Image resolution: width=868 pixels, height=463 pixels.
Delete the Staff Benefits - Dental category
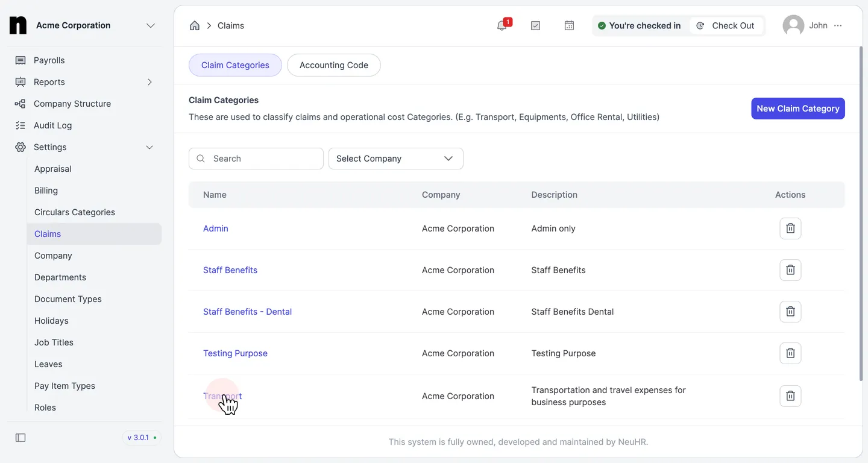[x=790, y=312]
